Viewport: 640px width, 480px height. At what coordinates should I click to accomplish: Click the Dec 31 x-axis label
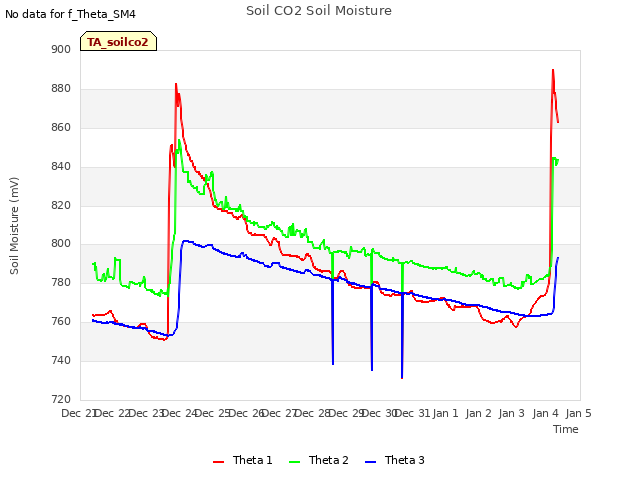click(x=413, y=413)
